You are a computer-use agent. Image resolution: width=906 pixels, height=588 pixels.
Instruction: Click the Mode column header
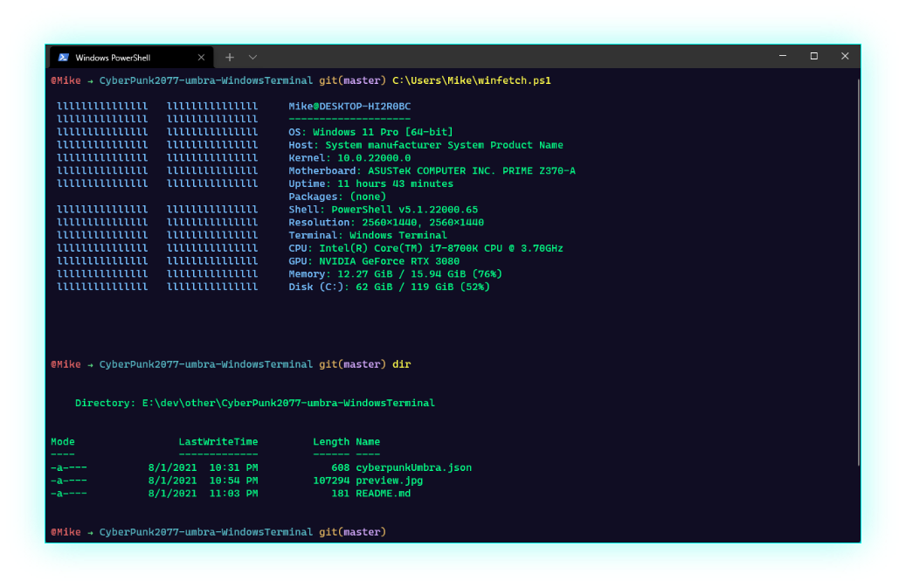tap(62, 442)
